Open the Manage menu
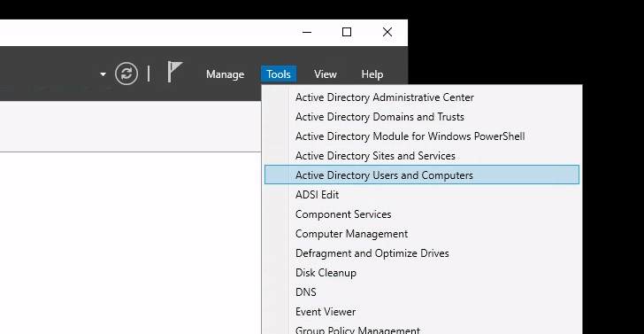 (x=225, y=74)
